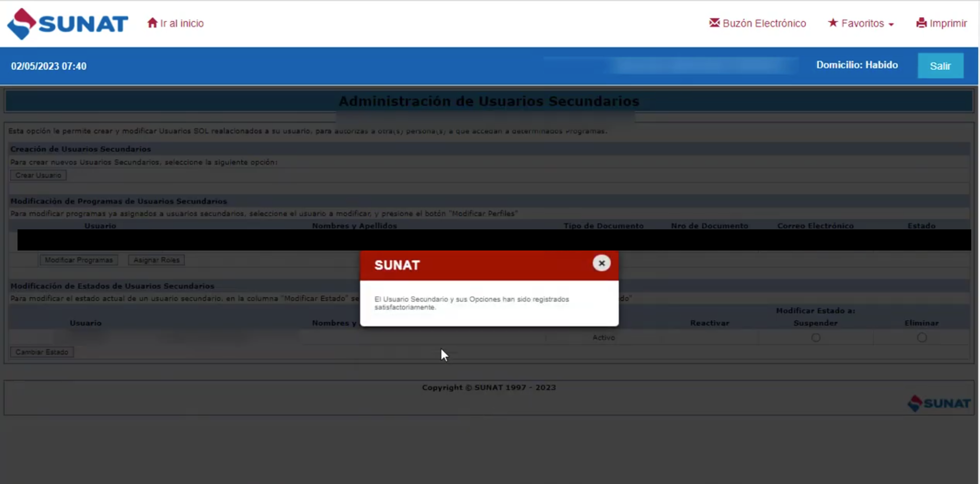
Task: Click the 02/05/2023 07:40 date label
Action: pos(48,66)
